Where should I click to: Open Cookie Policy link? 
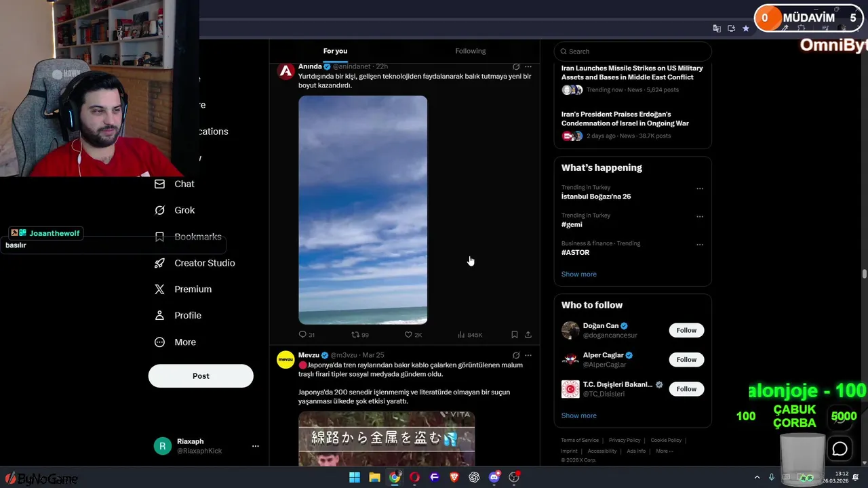666,441
